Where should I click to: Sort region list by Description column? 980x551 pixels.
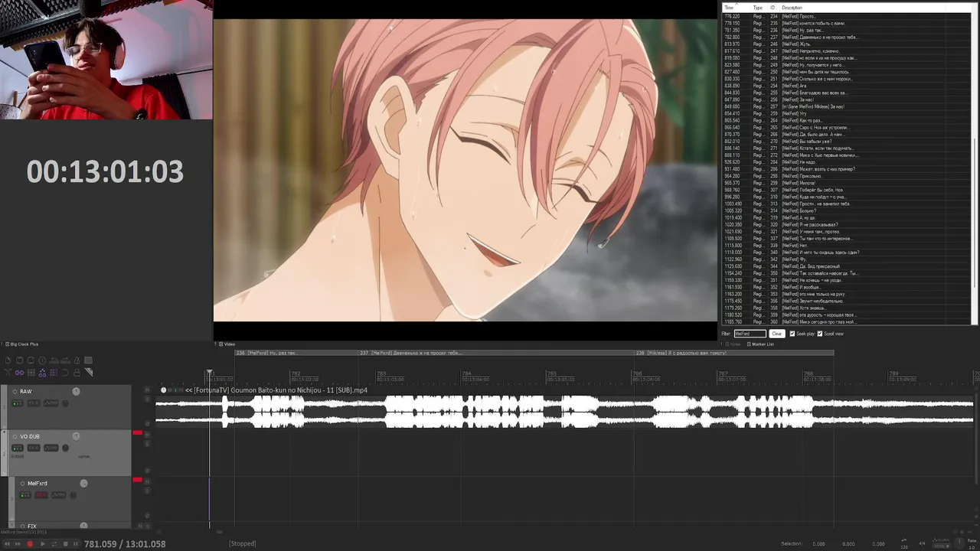click(x=862, y=8)
